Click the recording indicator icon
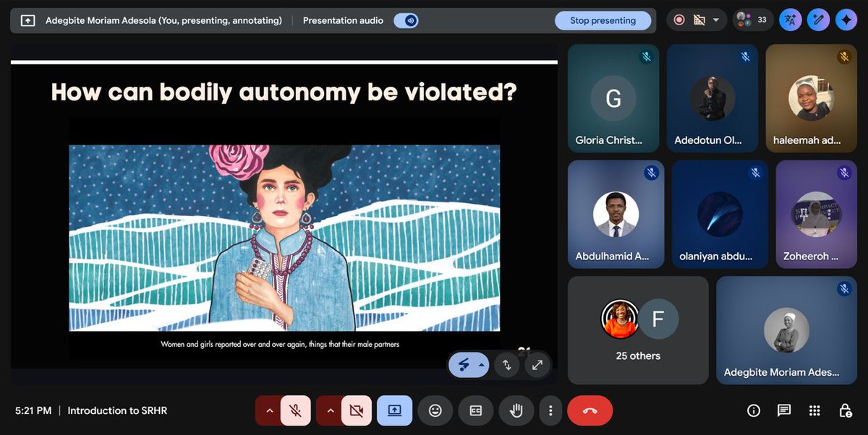This screenshot has height=435, width=868. (679, 20)
